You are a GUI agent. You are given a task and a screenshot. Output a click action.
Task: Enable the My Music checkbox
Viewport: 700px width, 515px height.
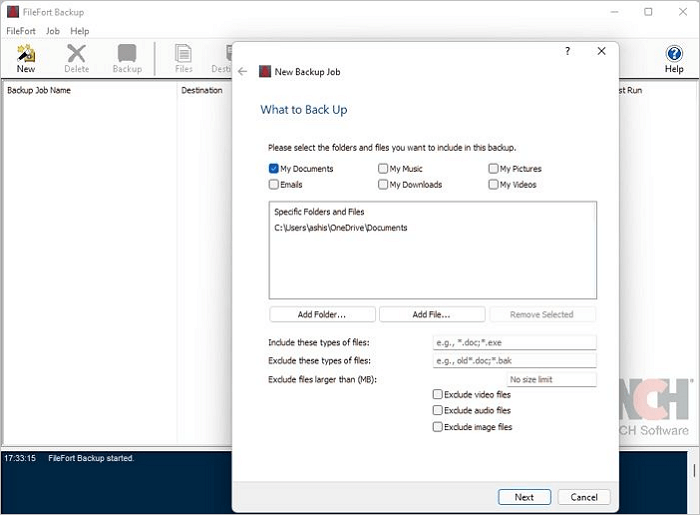[384, 169]
